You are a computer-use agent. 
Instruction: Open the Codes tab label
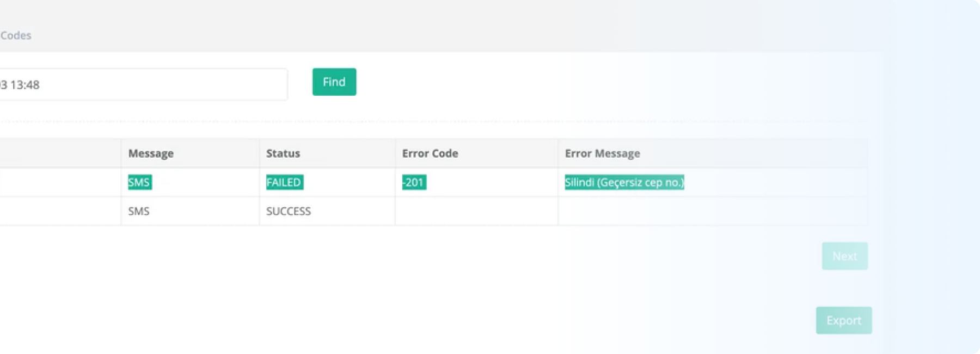click(x=16, y=35)
